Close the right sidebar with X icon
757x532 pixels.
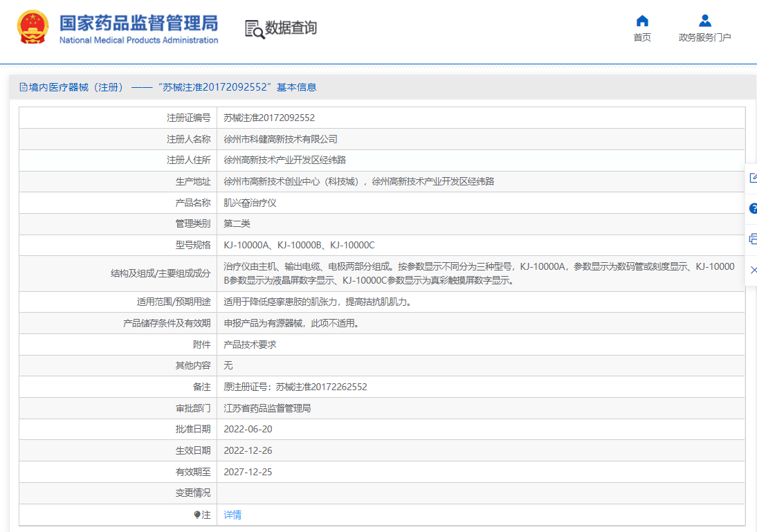click(754, 270)
